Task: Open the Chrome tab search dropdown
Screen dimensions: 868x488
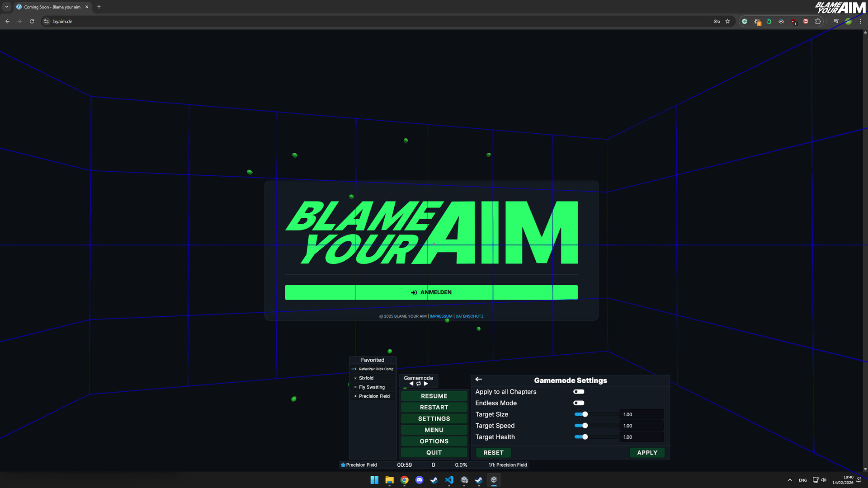Action: point(7,7)
